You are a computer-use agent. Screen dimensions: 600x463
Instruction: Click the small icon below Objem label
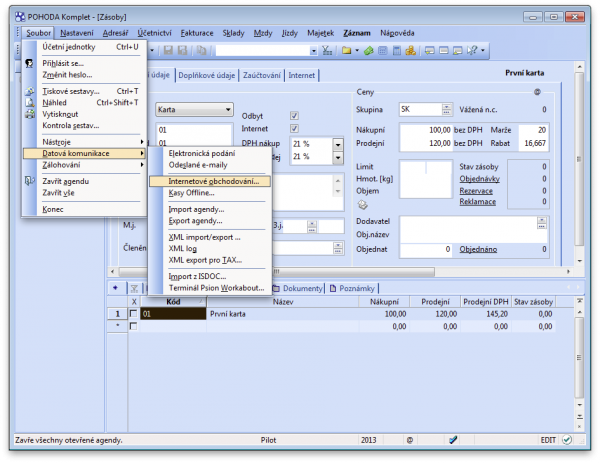click(362, 205)
